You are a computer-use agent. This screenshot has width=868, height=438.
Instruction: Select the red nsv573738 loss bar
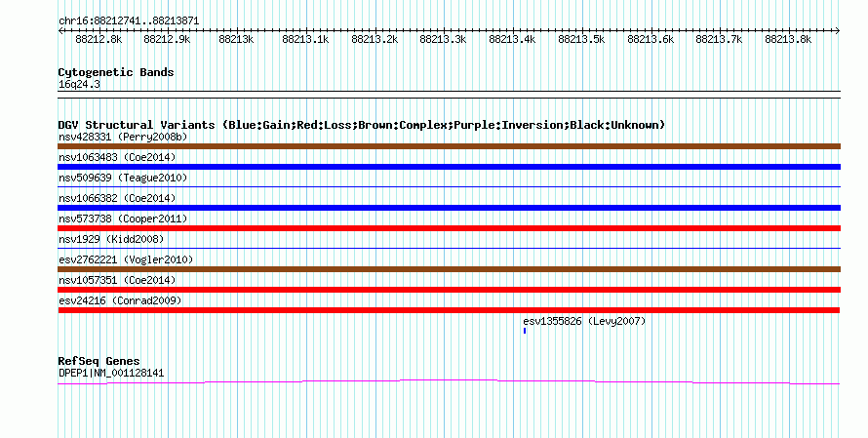tap(449, 228)
